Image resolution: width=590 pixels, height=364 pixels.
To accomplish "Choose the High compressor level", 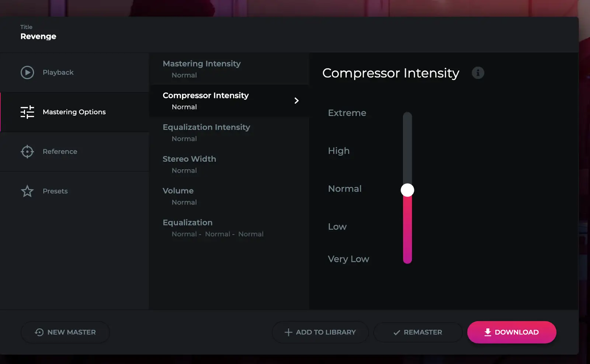I will point(339,151).
